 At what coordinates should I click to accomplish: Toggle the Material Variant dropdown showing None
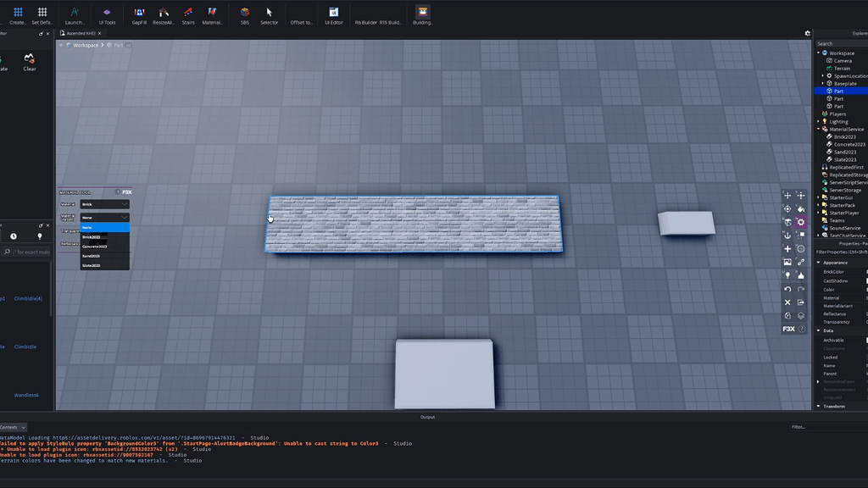click(104, 218)
